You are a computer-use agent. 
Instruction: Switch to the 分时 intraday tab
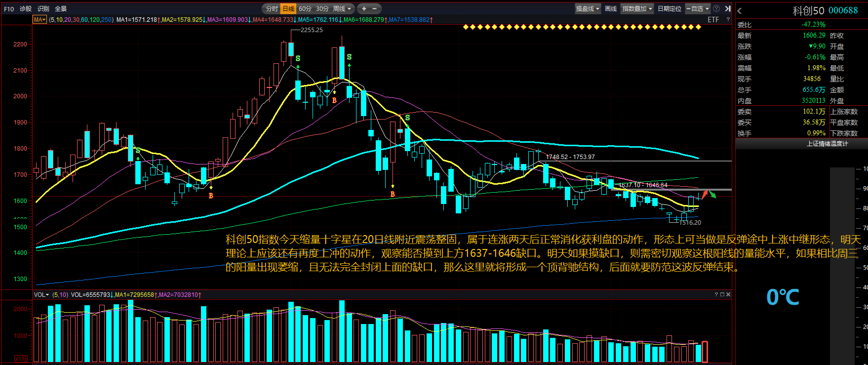coord(272,9)
